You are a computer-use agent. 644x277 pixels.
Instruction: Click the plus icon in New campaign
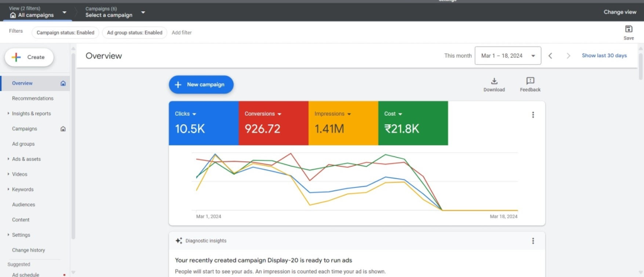[178, 85]
